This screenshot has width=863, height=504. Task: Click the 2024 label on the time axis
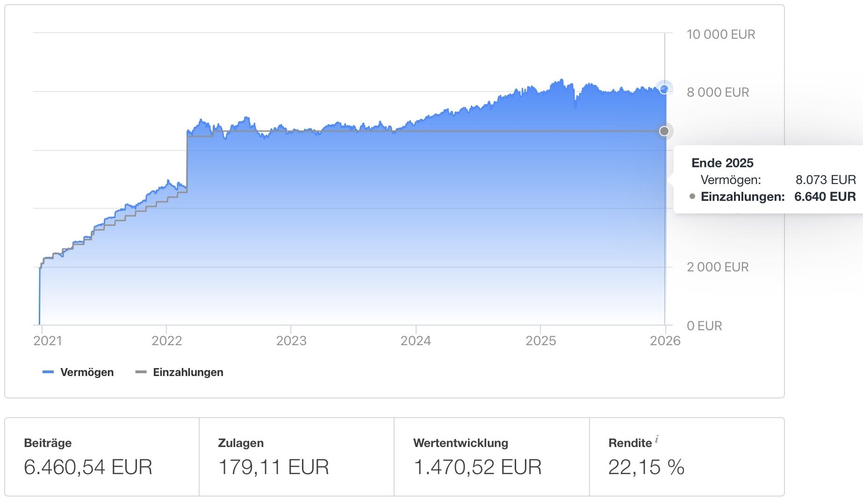tap(416, 341)
